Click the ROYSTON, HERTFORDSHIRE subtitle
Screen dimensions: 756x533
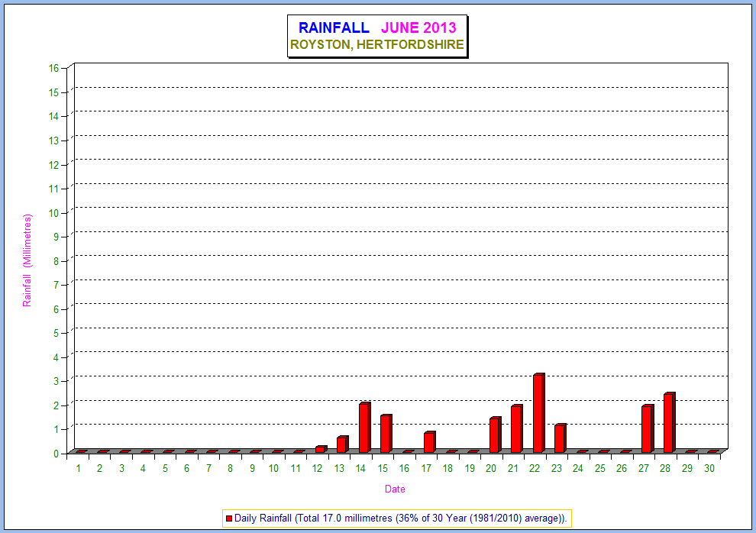(377, 45)
